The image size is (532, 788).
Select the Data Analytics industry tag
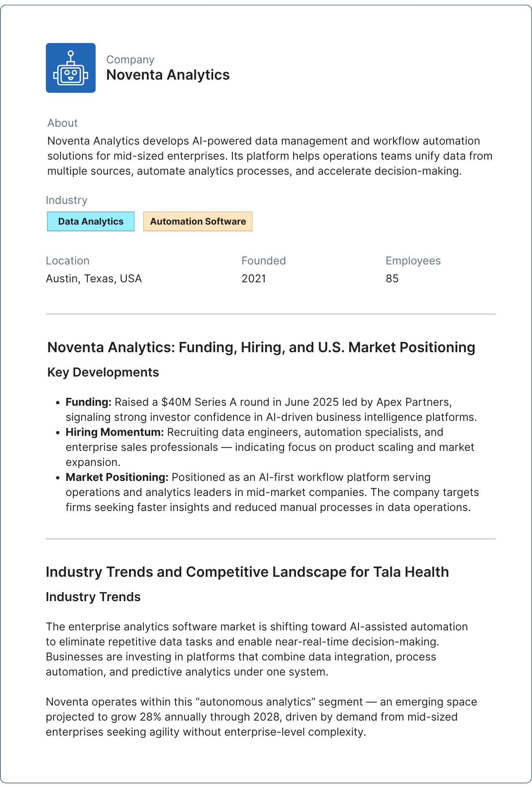(x=91, y=221)
